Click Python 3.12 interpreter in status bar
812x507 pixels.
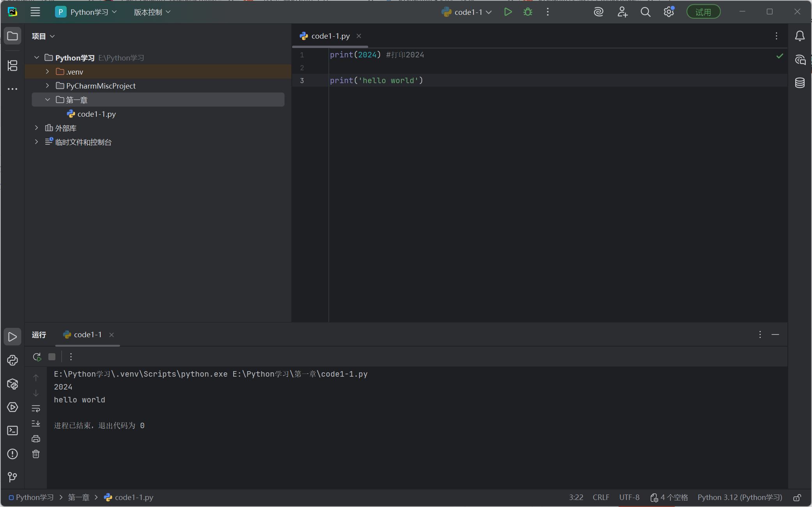[739, 498]
